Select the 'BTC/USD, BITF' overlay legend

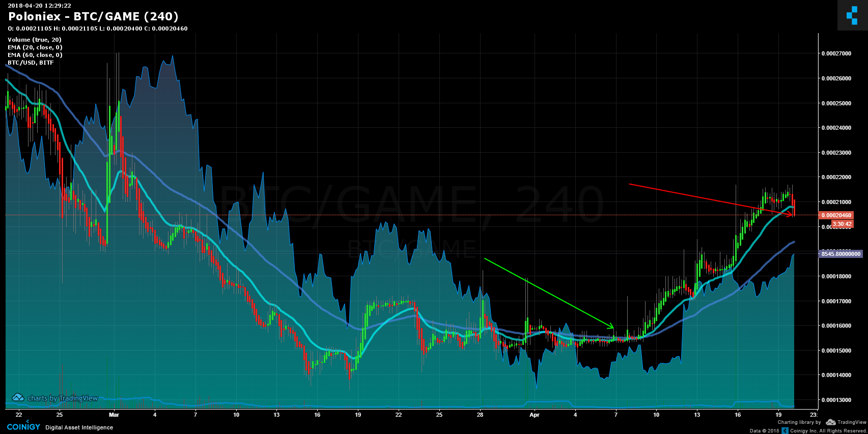31,63
